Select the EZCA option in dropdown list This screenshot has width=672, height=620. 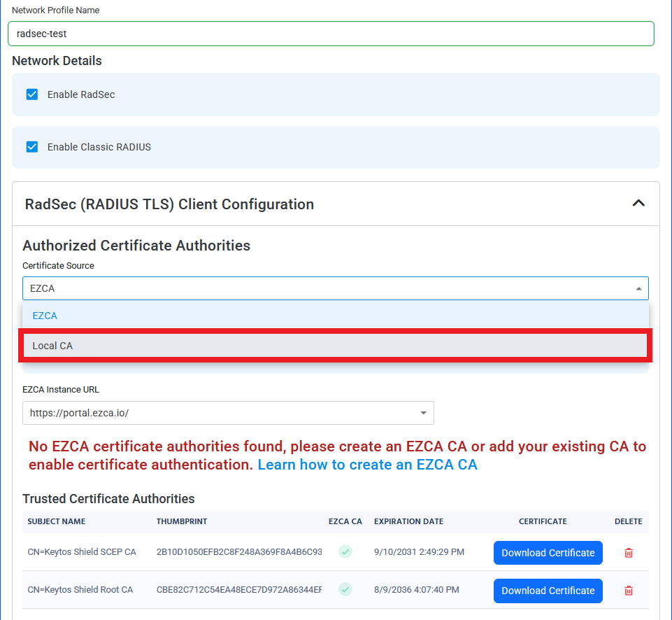[x=335, y=316]
